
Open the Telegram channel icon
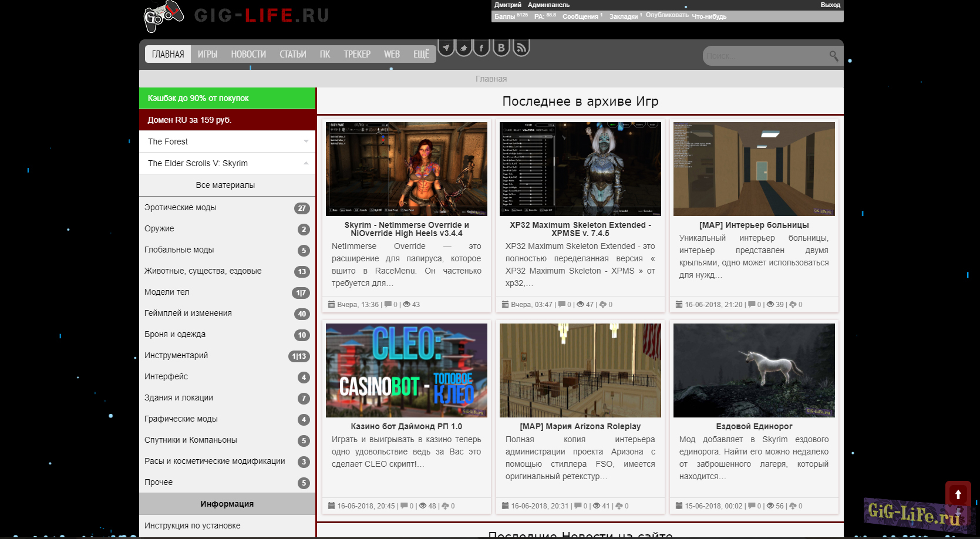click(446, 48)
